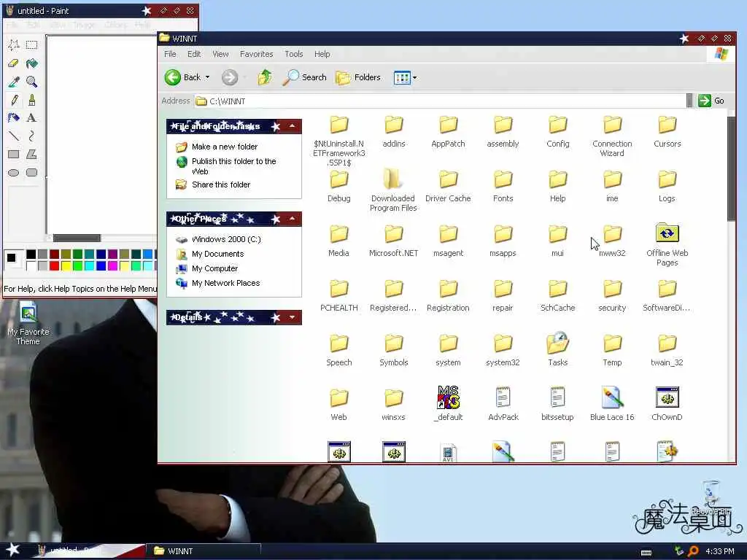Open My Documents from Other Places
Screen dimensions: 747x560
point(217,254)
